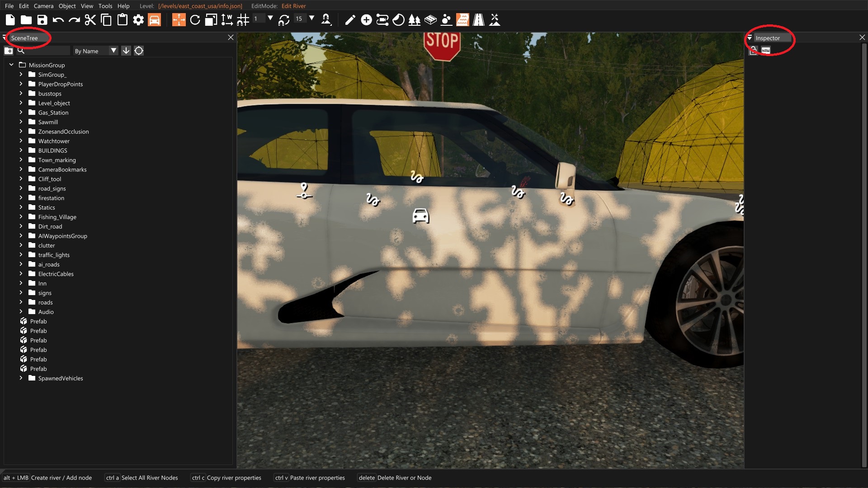Open the By Name sort dropdown

point(95,51)
